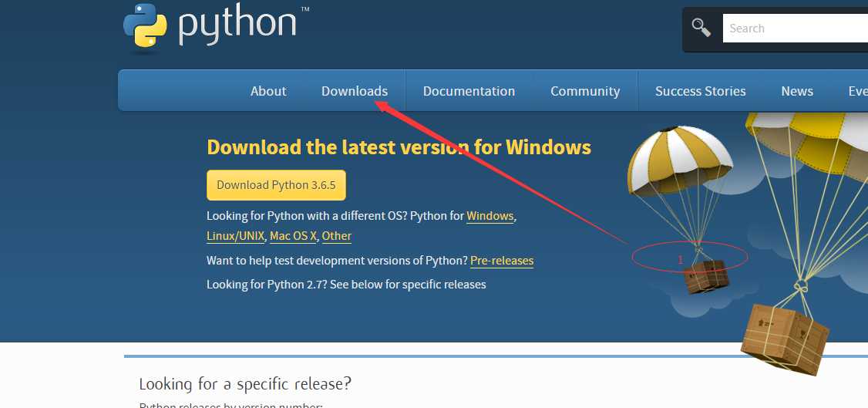Click the "Looking for a specific release?" heading
This screenshot has height=408, width=868.
coord(245,383)
